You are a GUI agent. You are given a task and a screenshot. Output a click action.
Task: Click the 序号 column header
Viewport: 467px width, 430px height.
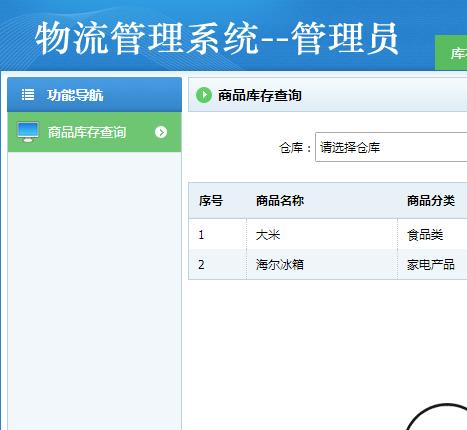pos(211,201)
